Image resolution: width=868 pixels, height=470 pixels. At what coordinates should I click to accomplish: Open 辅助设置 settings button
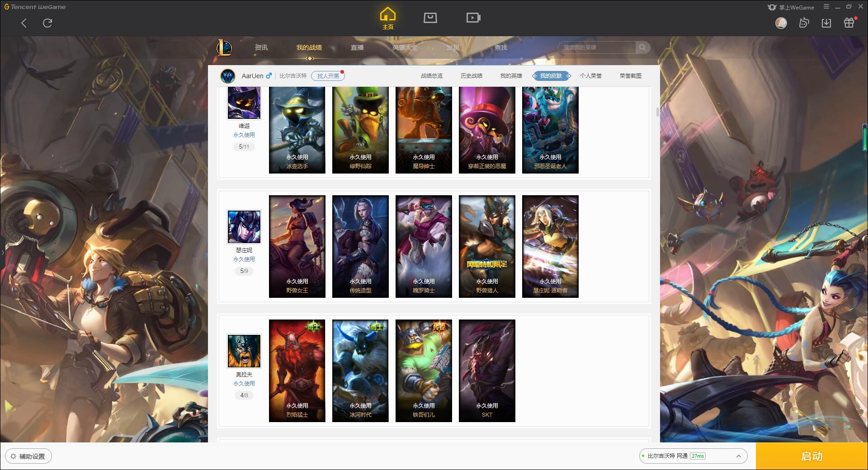pyautogui.click(x=28, y=456)
